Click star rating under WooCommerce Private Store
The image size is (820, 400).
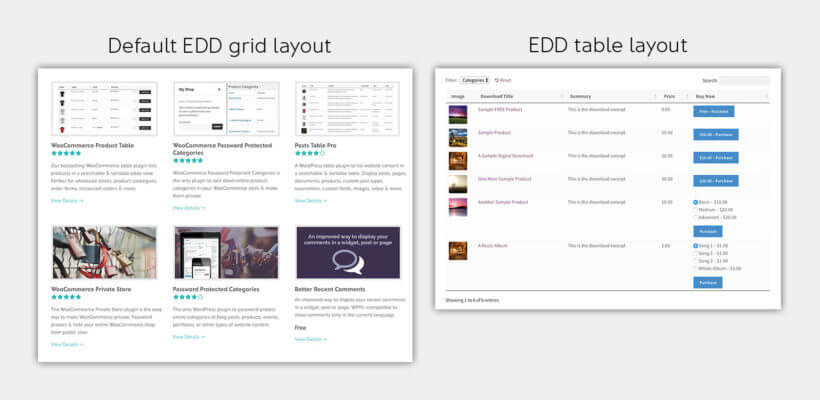66,297
